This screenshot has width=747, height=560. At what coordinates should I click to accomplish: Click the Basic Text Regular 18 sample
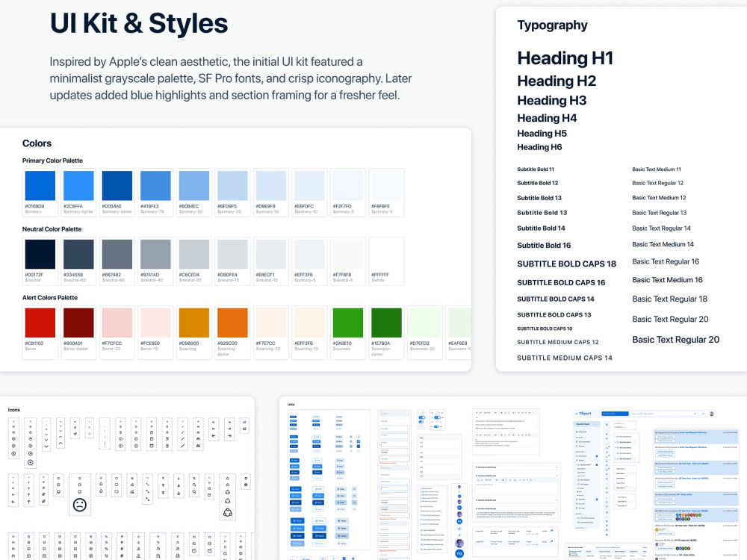(669, 299)
